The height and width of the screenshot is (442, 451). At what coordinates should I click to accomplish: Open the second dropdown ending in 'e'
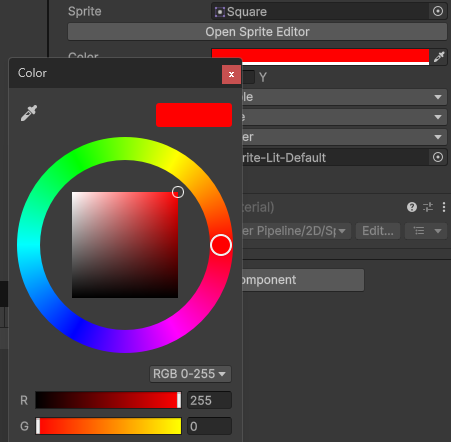coord(345,117)
